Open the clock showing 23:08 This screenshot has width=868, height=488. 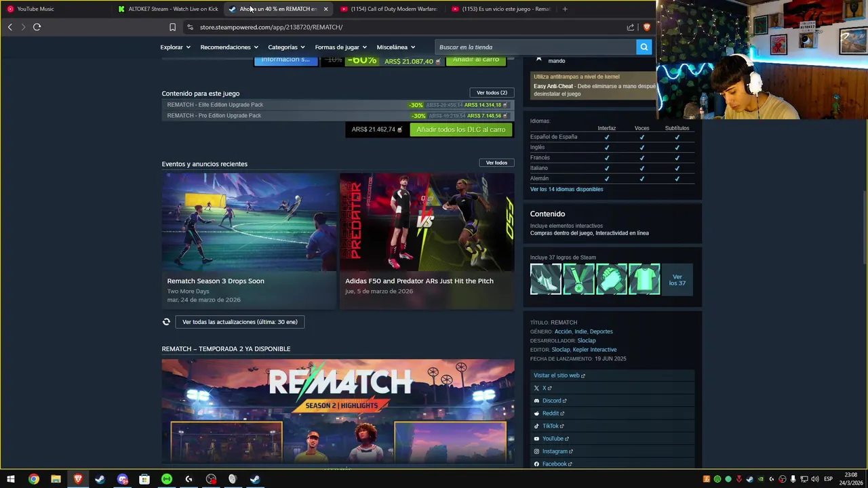click(851, 479)
